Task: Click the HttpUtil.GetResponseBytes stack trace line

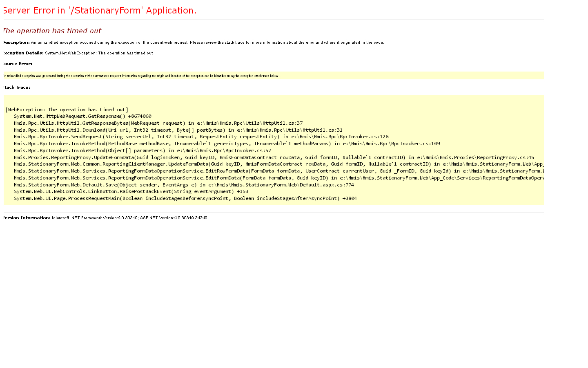Action: (158, 123)
